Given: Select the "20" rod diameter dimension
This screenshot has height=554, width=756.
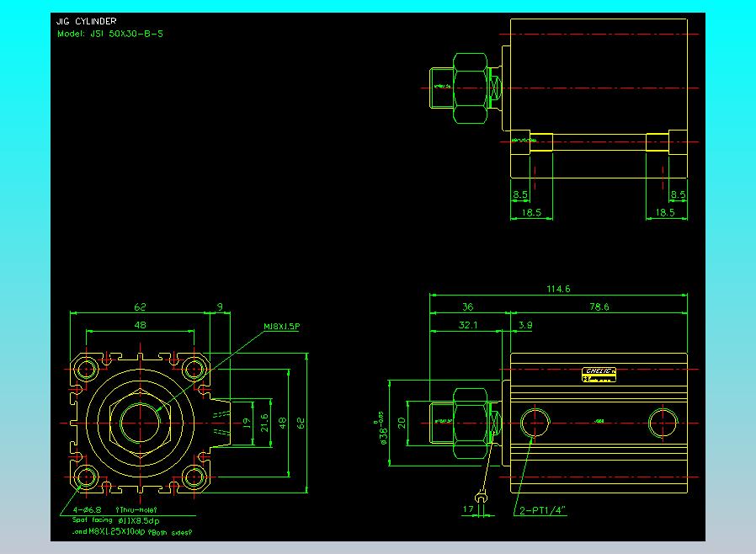Looking at the screenshot, I should [x=402, y=423].
